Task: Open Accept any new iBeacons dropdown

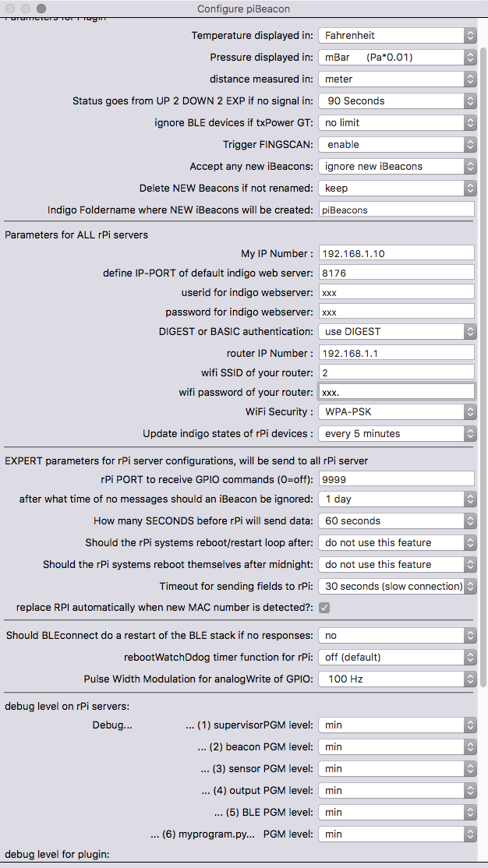Action: tap(397, 166)
